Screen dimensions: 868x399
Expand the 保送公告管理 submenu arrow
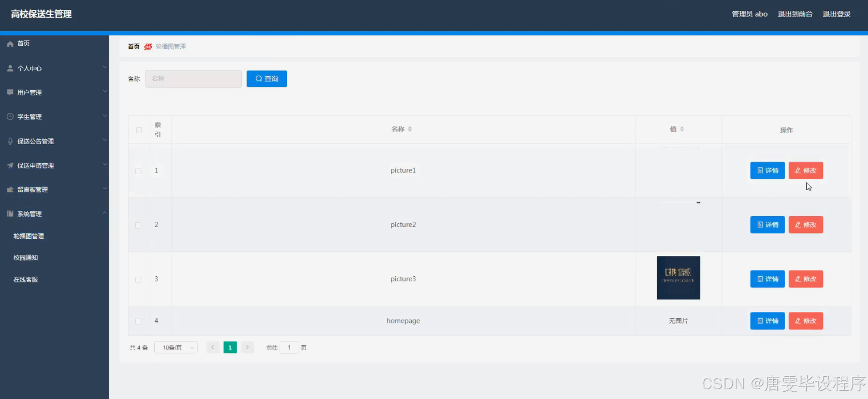(x=105, y=140)
